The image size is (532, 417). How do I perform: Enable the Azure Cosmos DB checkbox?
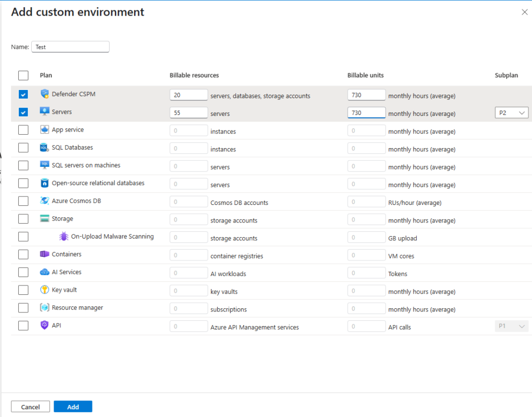pos(23,201)
